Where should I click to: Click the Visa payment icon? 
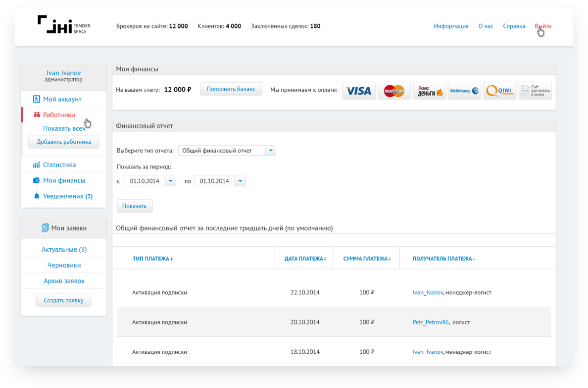click(x=359, y=91)
